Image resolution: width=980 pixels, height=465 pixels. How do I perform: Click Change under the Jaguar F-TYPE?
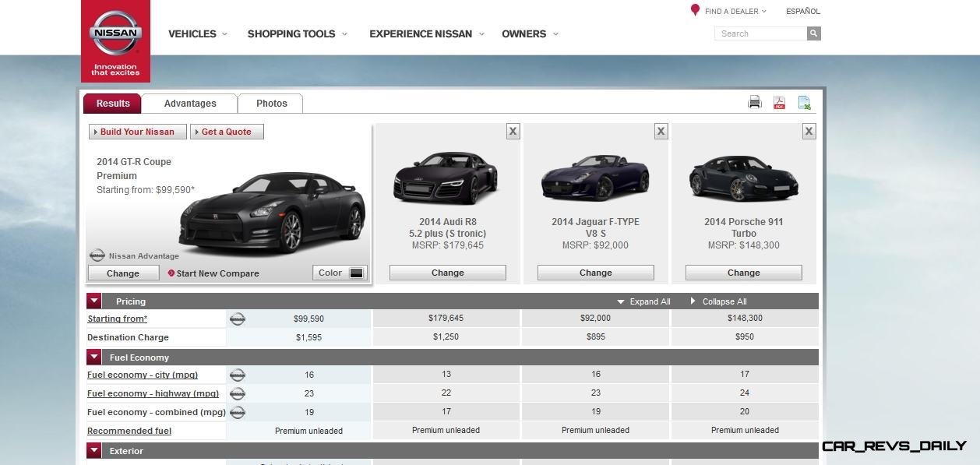(596, 273)
